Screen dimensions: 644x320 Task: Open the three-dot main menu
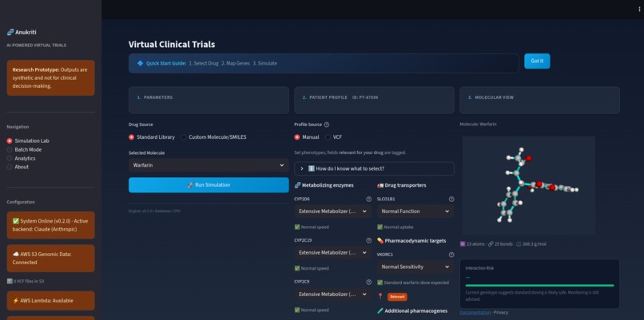coord(639,9)
